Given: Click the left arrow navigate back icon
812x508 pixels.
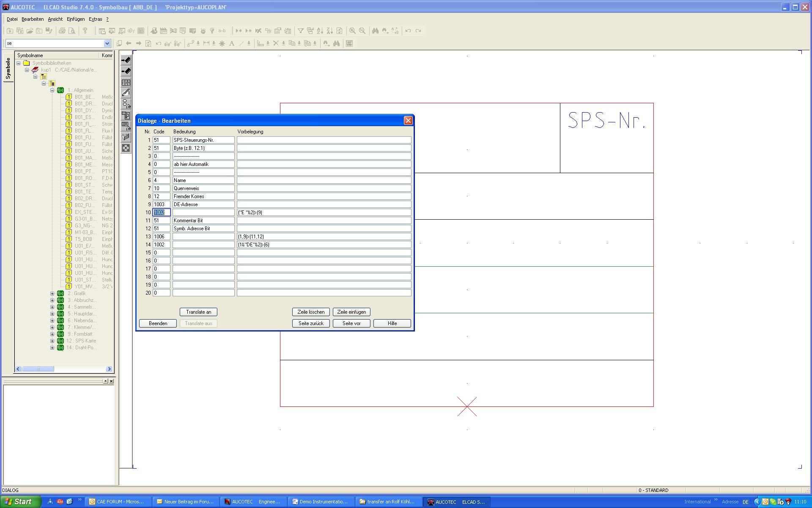Looking at the screenshot, I should click(x=129, y=43).
